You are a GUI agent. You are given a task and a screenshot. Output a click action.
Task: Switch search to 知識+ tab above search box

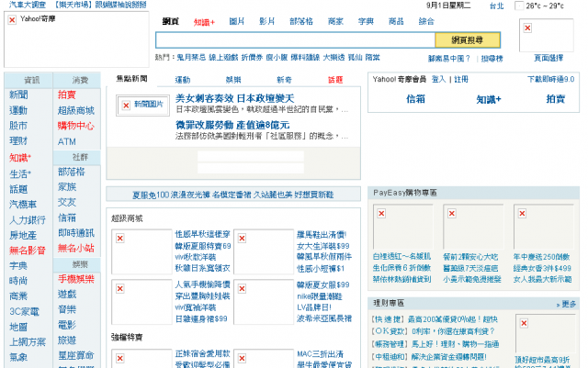[x=204, y=22]
